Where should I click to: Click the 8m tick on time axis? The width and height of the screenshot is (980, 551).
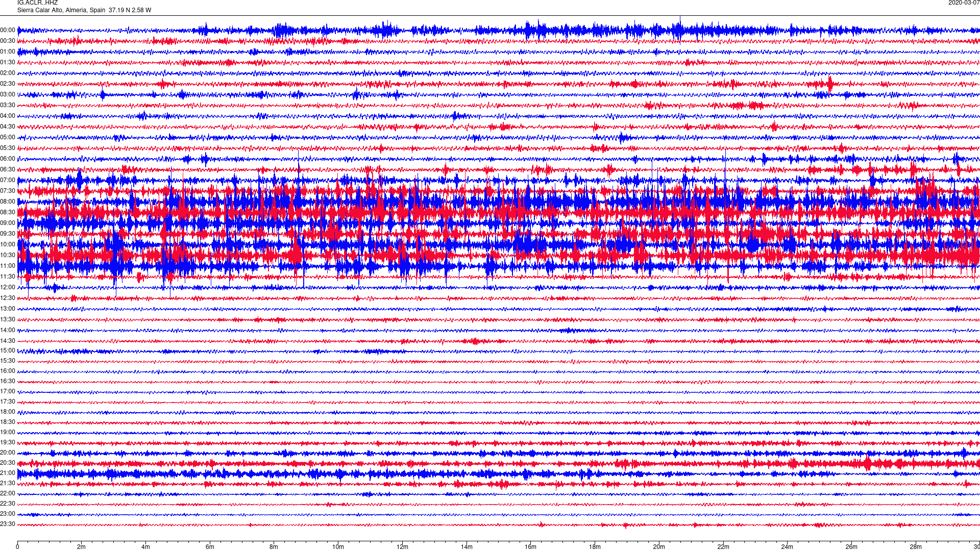point(274,547)
